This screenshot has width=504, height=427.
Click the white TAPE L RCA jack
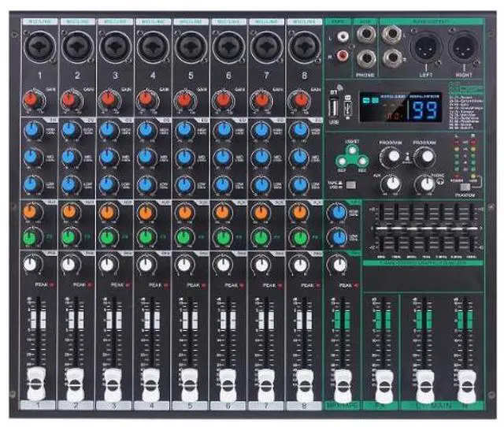pyautogui.click(x=343, y=37)
